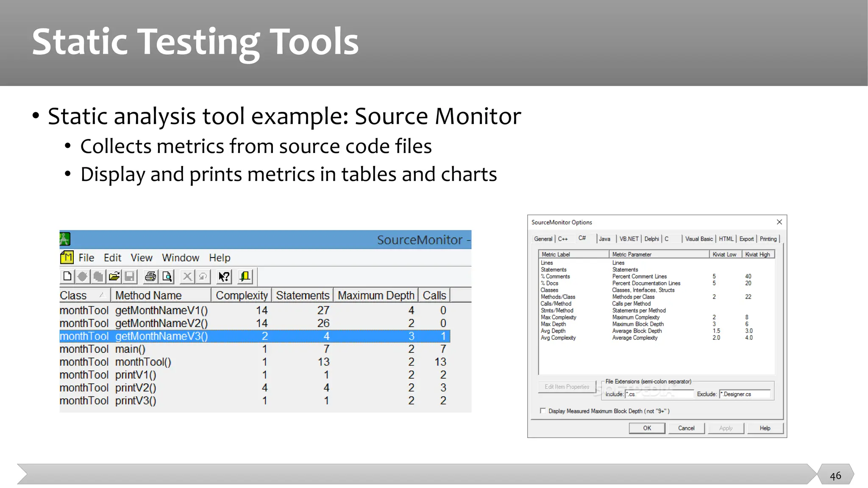Click Cancel in SourceMonitor Options
Image resolution: width=868 pixels, height=488 pixels.
686,428
